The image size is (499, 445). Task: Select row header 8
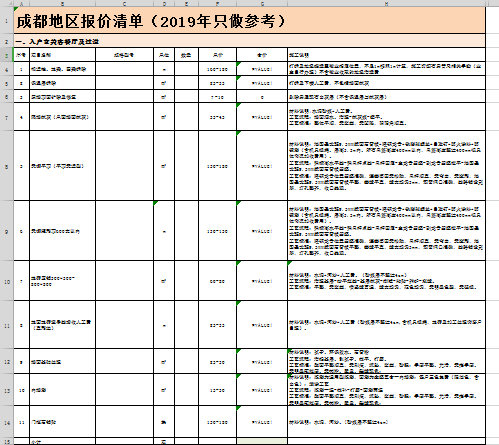7,166
